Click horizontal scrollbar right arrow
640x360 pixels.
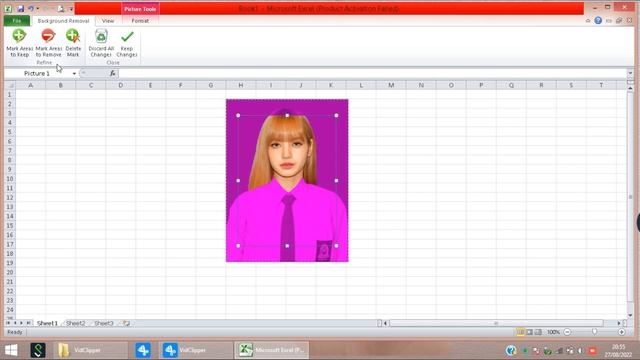(x=619, y=323)
